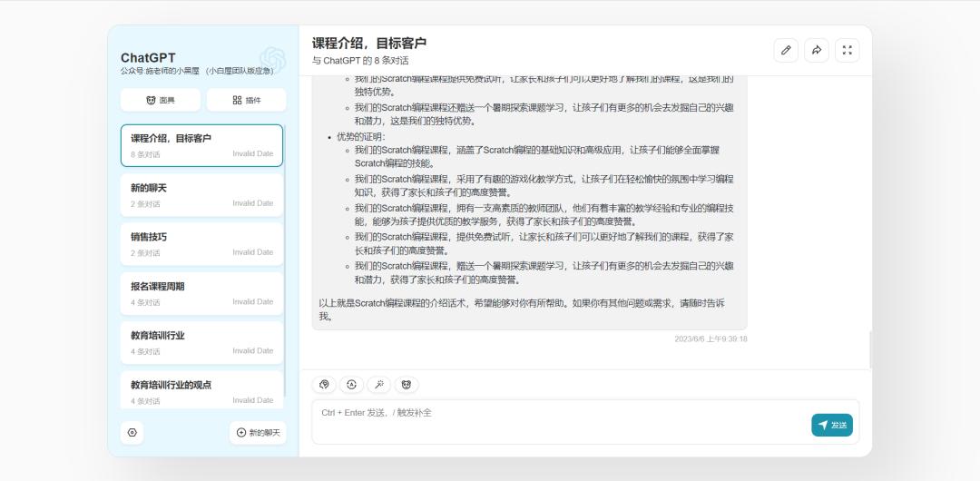Open the prompt shortcuts icon above input
Image resolution: width=980 pixels, height=481 pixels.
(324, 385)
